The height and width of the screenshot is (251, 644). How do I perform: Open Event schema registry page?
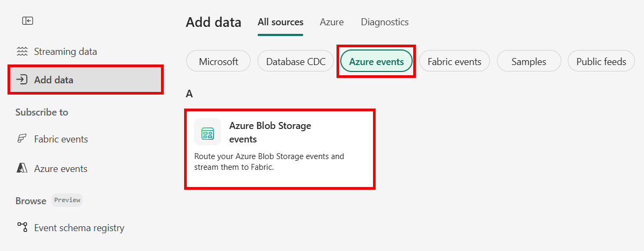coord(79,227)
